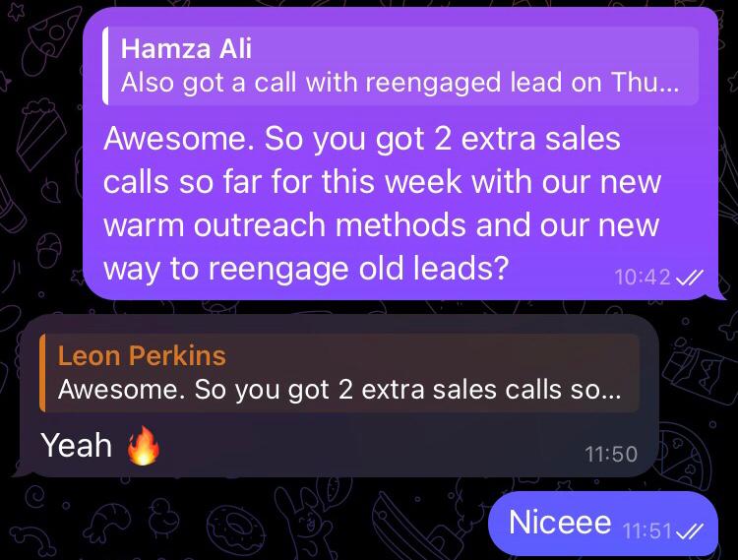The height and width of the screenshot is (560, 738).
Task: Tap quoted 'Awesome. So you got 2 extra sales calls so...' text
Action: pos(339,390)
